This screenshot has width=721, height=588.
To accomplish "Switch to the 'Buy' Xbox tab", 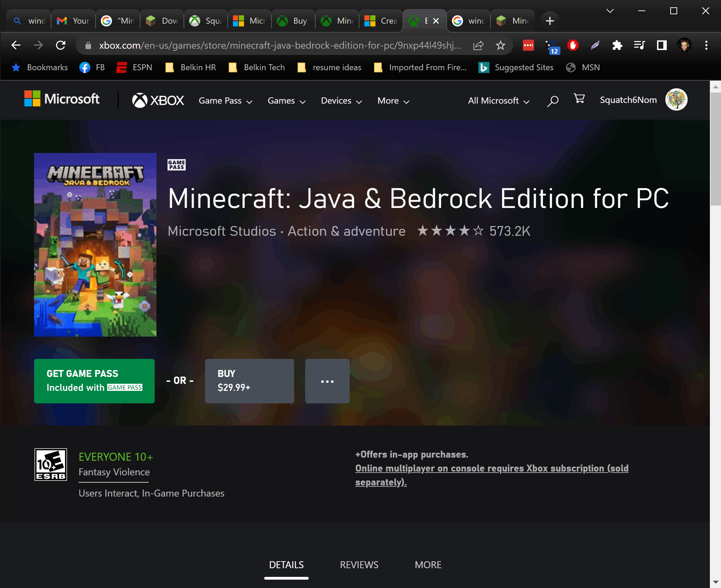I will (293, 21).
